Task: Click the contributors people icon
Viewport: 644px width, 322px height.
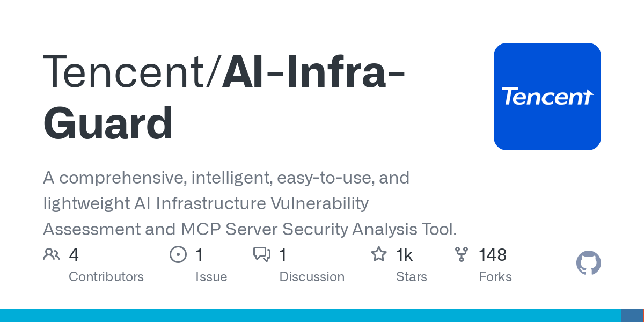Action: click(x=52, y=254)
